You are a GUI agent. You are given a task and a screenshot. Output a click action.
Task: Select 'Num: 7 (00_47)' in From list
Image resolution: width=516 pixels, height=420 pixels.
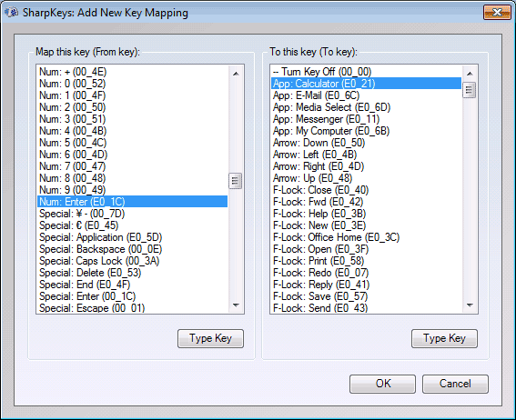[x=133, y=166]
